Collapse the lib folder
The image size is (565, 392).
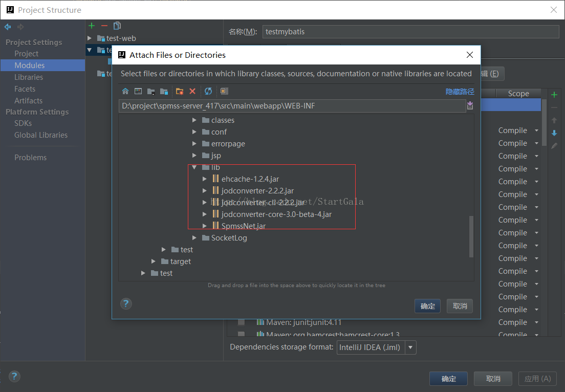coord(194,167)
